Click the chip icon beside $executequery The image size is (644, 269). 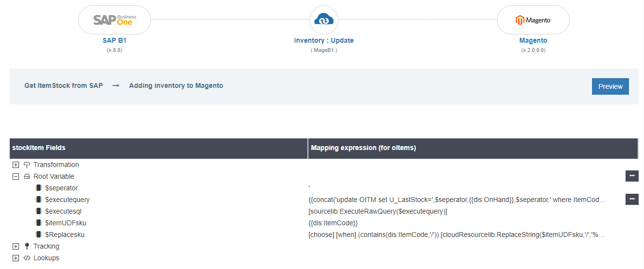39,200
